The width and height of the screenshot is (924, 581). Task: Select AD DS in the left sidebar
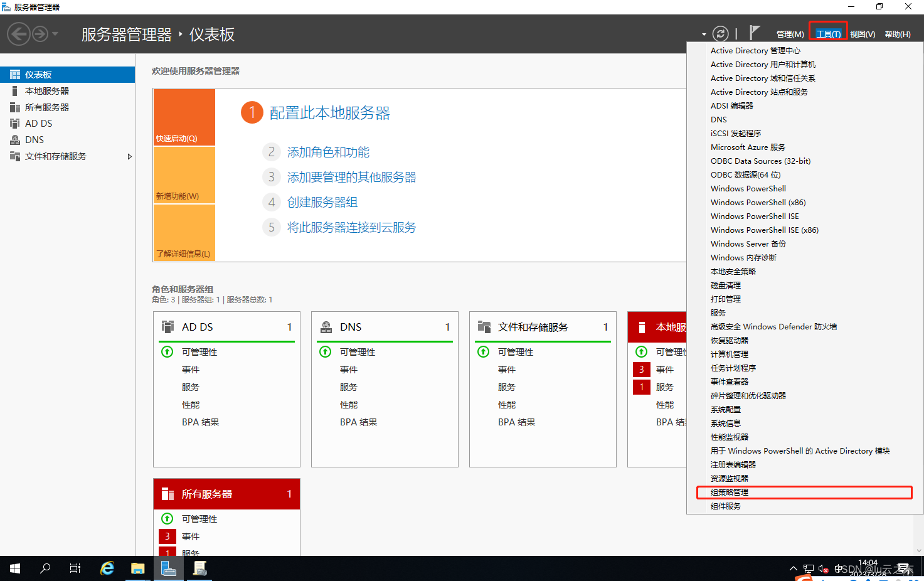[38, 123]
